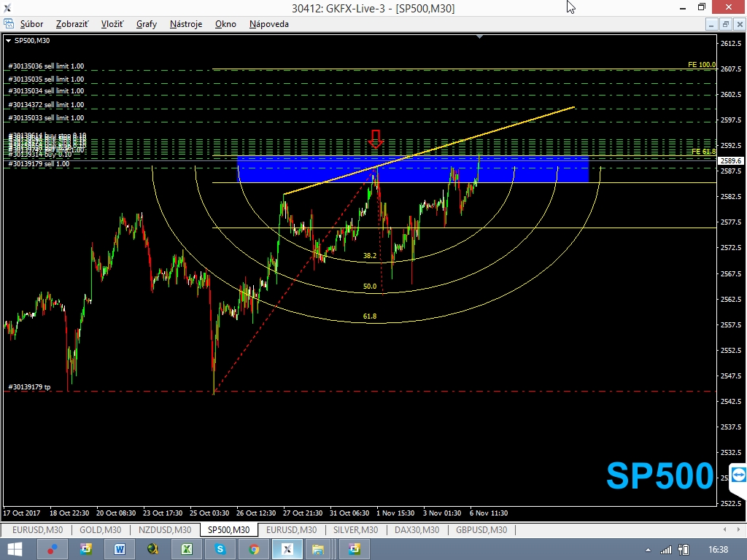Switch to the SILVER,M30 chart tab

(355, 529)
